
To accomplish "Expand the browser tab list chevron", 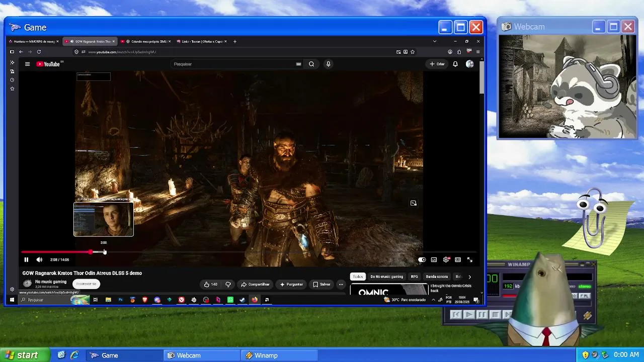I will pos(435,41).
